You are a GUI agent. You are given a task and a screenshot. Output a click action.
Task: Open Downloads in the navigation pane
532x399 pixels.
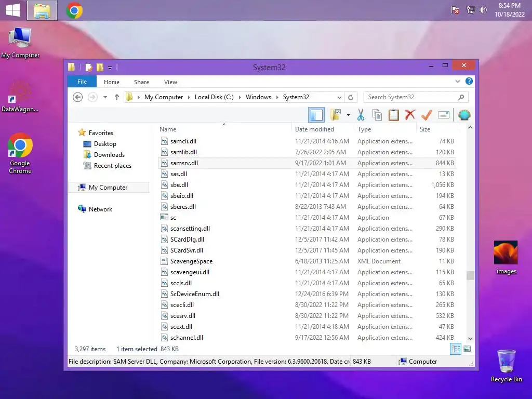(x=109, y=155)
